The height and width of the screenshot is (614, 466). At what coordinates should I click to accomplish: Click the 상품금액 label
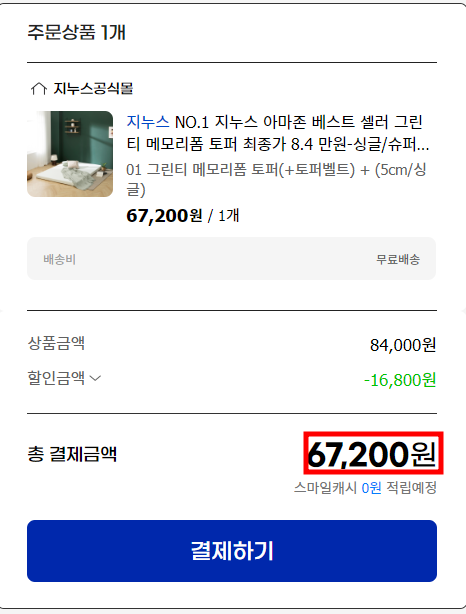(56, 343)
